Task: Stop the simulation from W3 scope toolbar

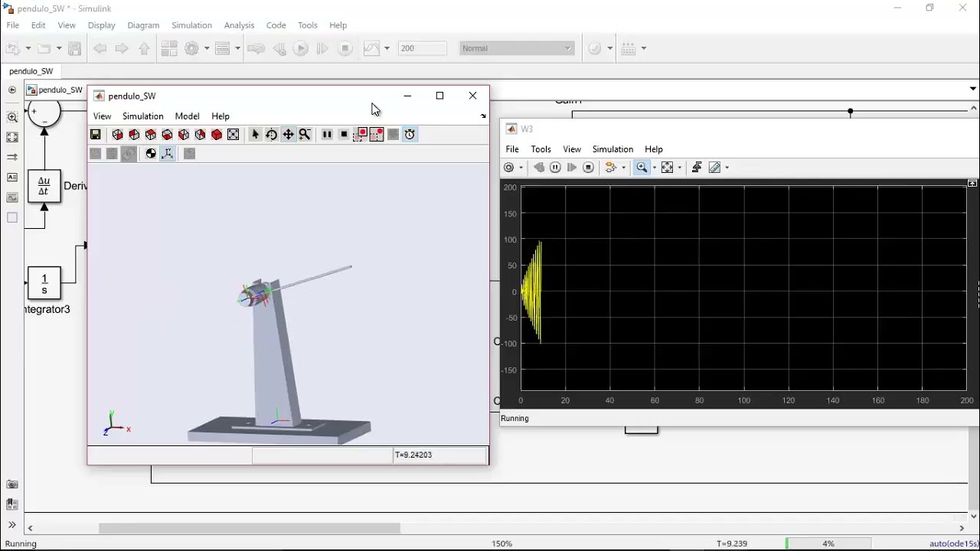Action: point(588,168)
